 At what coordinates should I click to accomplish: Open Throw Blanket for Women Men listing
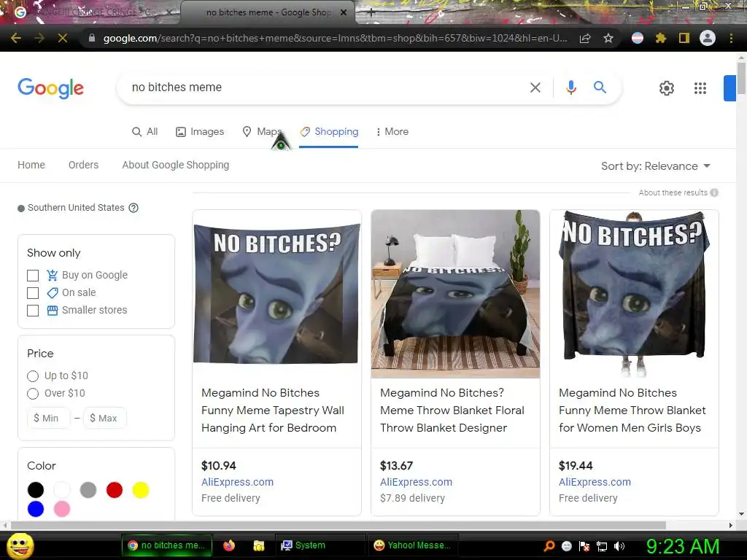coord(632,410)
